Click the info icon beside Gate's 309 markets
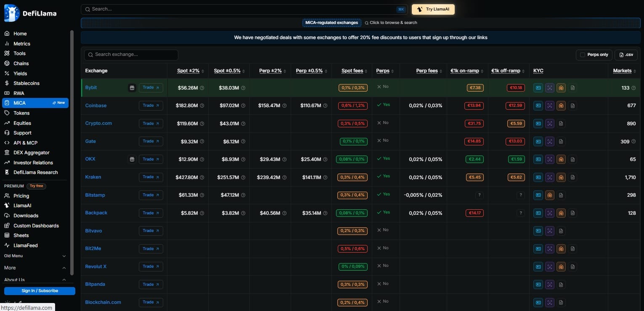The height and width of the screenshot is (311, 644). pyautogui.click(x=634, y=142)
